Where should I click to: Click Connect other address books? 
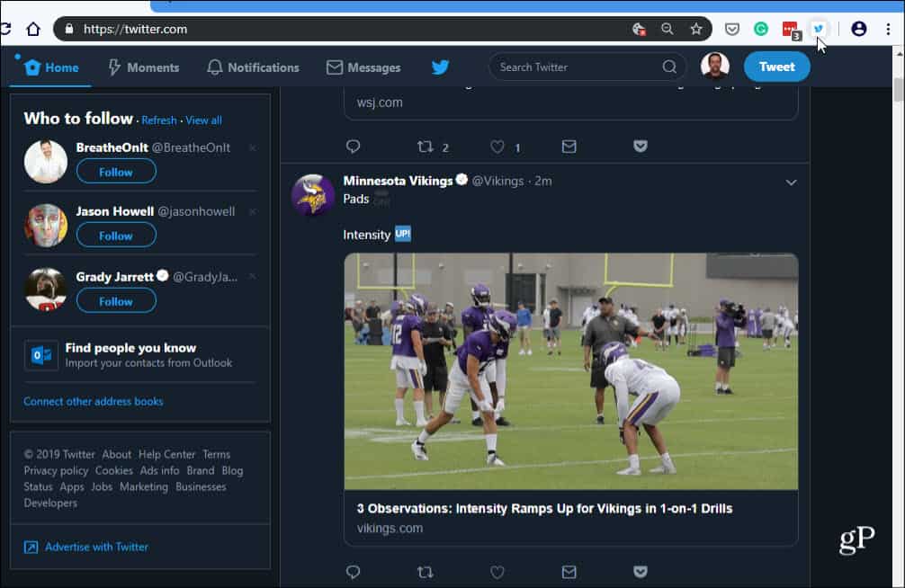(94, 402)
